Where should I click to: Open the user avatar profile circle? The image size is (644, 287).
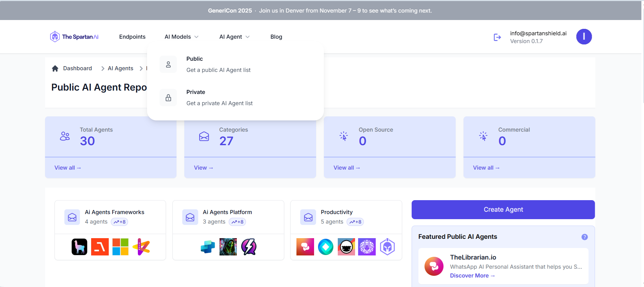click(x=584, y=37)
